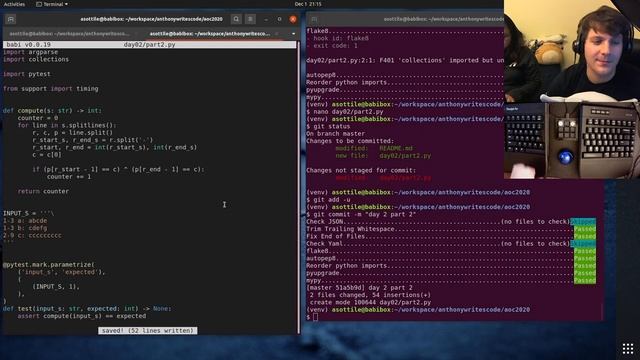Image resolution: width=640 pixels, height=360 pixels.
Task: Click 'saved! (52 lines written)' status message
Action: (148, 331)
